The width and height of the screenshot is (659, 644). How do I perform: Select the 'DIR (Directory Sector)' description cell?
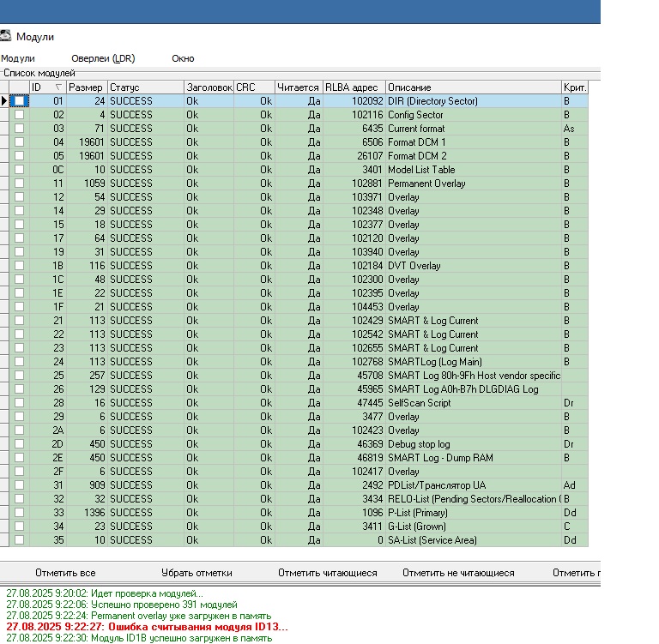tap(474, 101)
